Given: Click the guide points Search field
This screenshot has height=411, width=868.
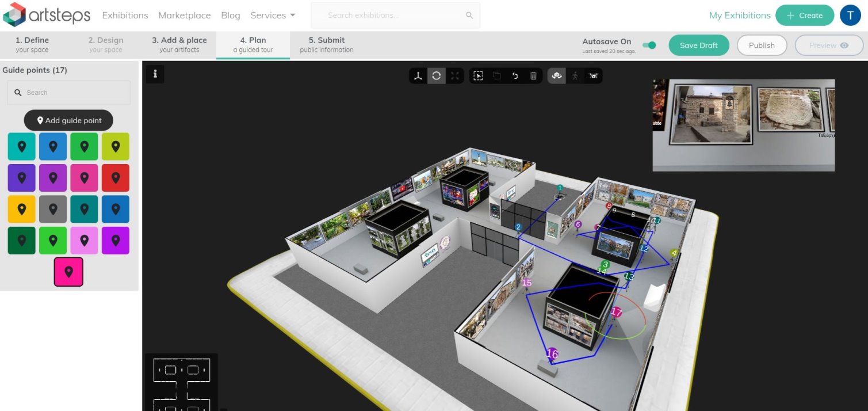Looking at the screenshot, I should coord(69,93).
